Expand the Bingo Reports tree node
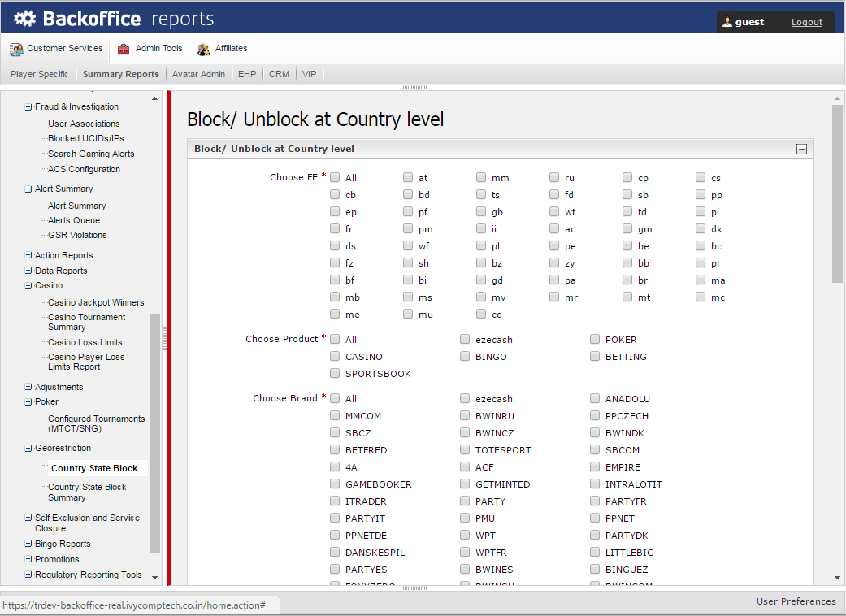The width and height of the screenshot is (846, 616). click(x=28, y=544)
